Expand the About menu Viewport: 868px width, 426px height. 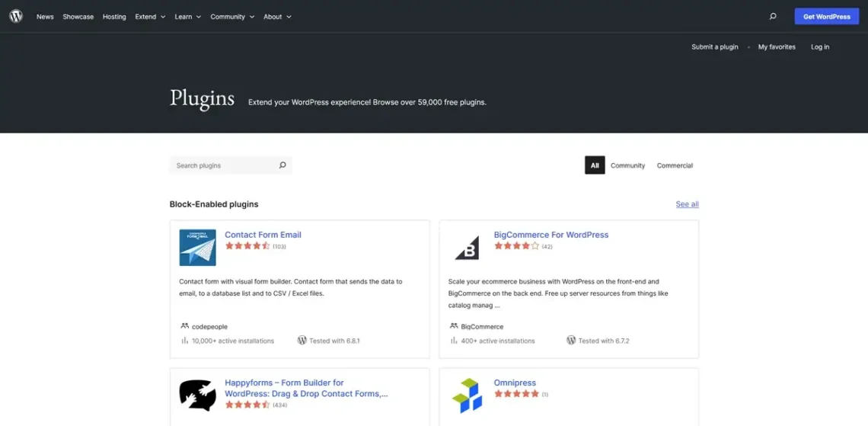point(277,17)
